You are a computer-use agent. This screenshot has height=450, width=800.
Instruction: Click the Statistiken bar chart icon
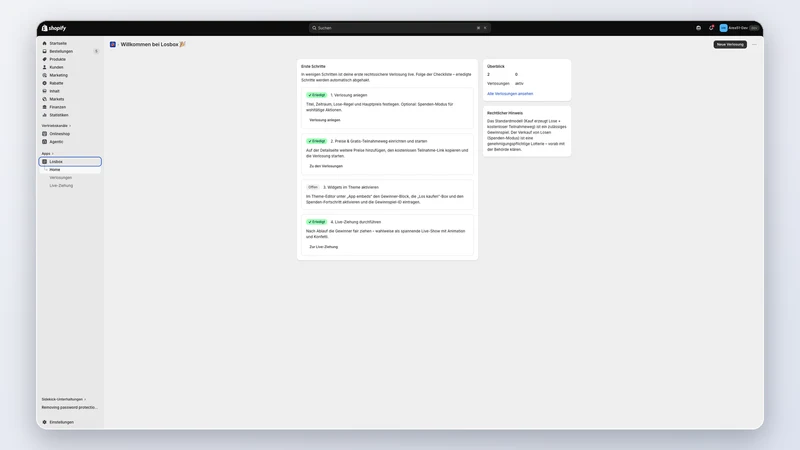pyautogui.click(x=44, y=115)
